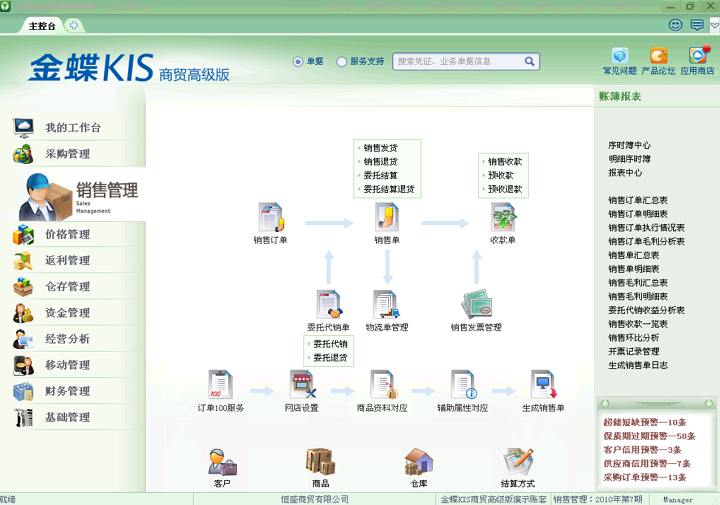Click 销售退货 link
The height and width of the screenshot is (505, 720).
coord(381,162)
